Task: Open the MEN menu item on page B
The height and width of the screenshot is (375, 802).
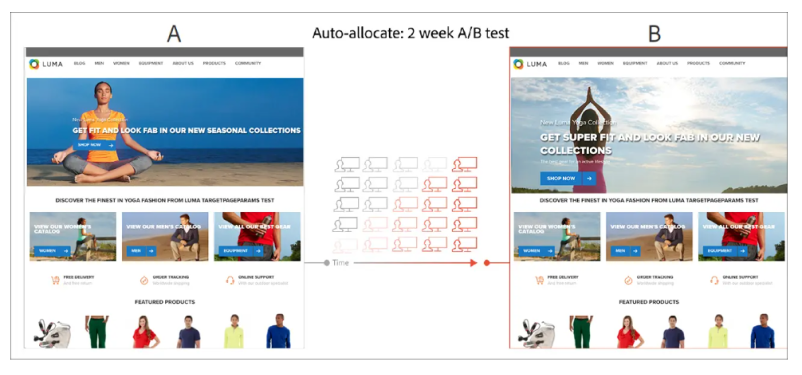Action: [584, 63]
